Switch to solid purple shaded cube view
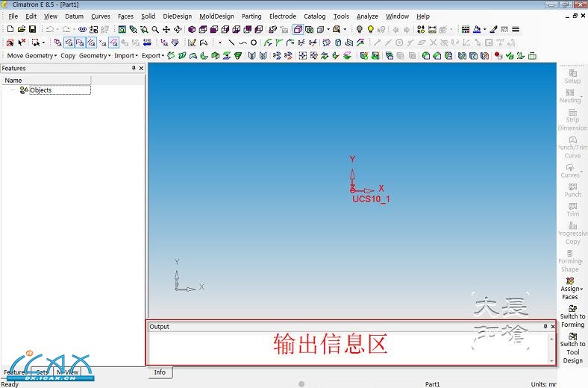The image size is (588, 388). 192,29
